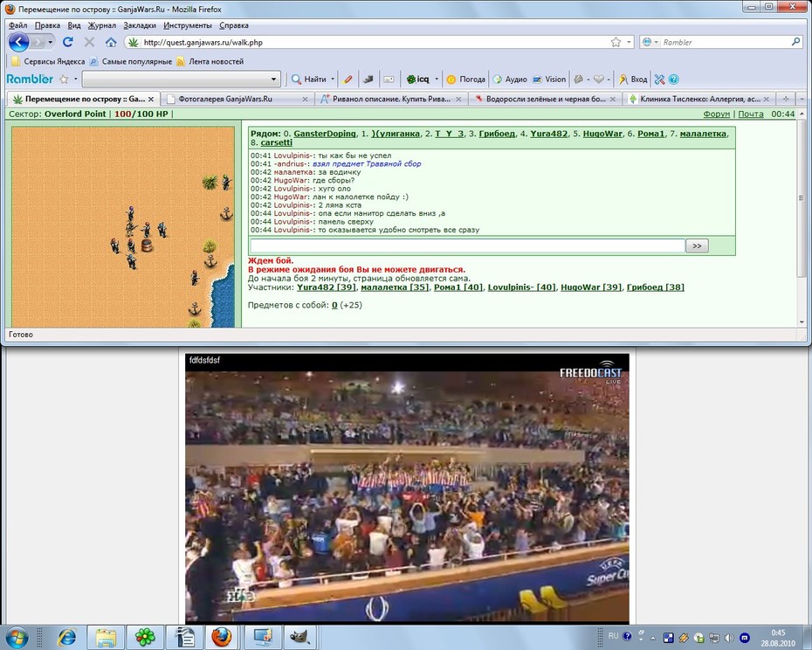Open player GansterDoping profile link
Screen dimensions: 812x650
(325, 134)
